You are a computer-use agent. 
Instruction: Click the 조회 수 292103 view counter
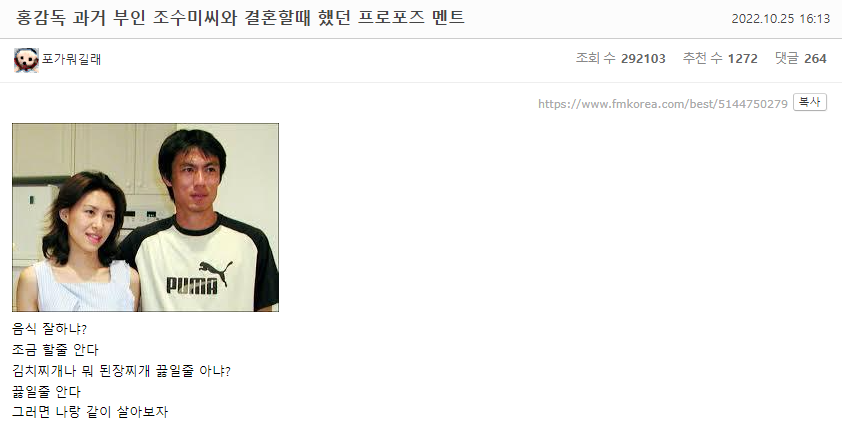pyautogui.click(x=621, y=59)
